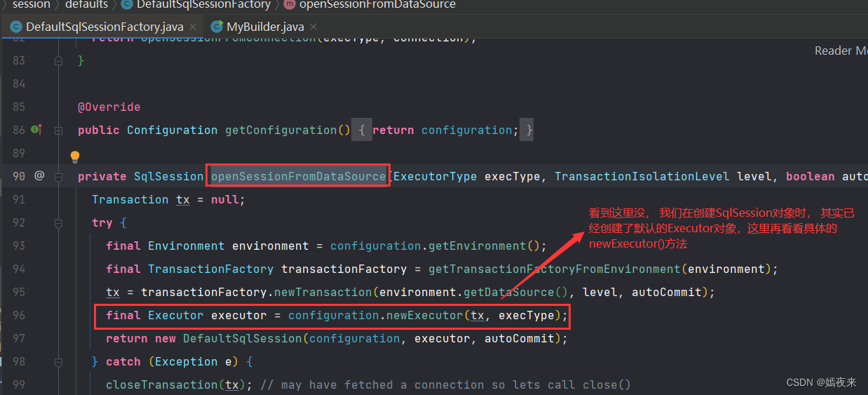The image size is (868, 395).
Task: Click the getEnvironment() call on line 93
Action: point(484,246)
